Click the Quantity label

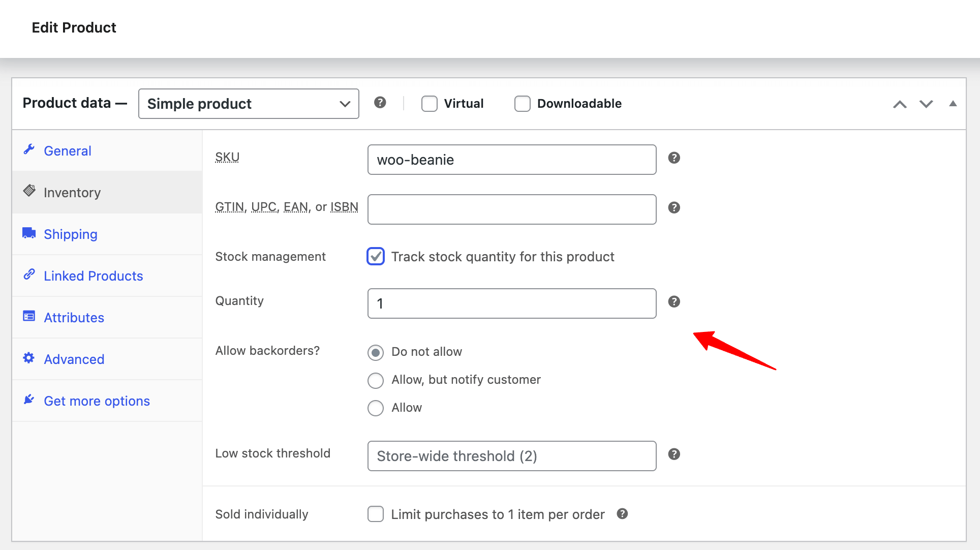pyautogui.click(x=239, y=301)
